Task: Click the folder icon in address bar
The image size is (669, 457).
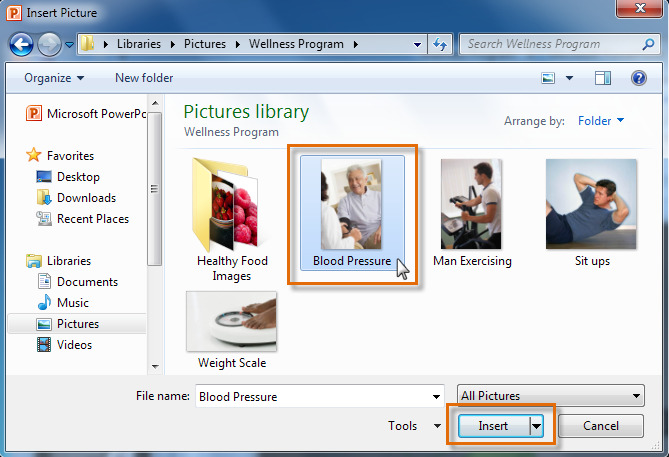Action: pos(87,44)
